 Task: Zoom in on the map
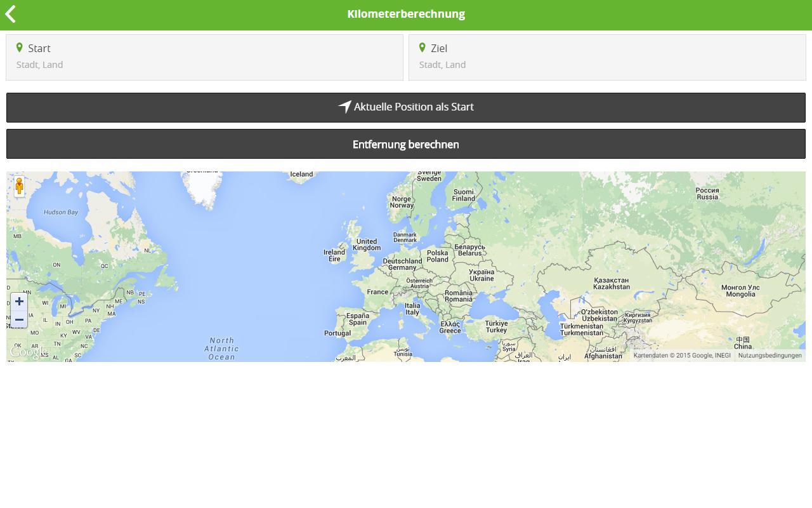coord(19,302)
